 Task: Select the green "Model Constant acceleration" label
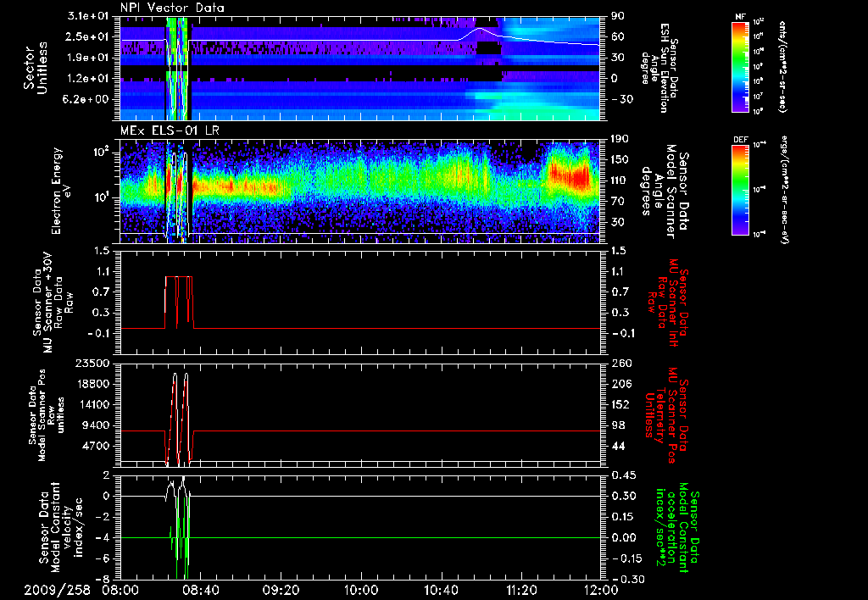(x=676, y=527)
